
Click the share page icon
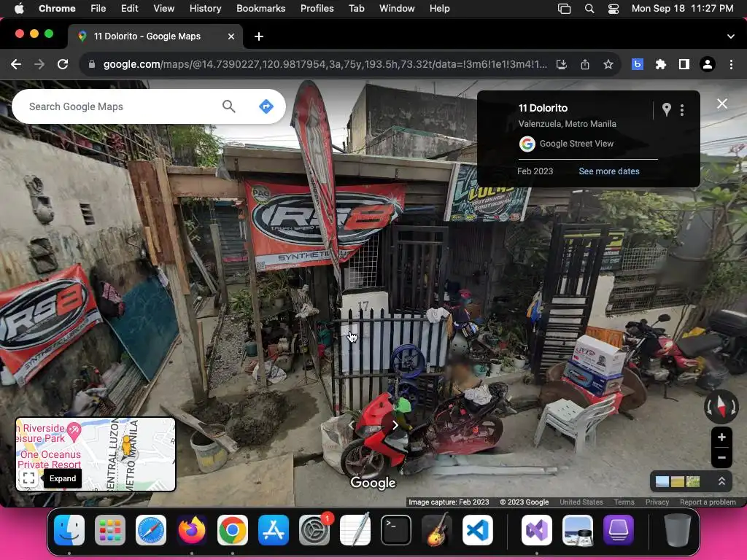point(585,64)
